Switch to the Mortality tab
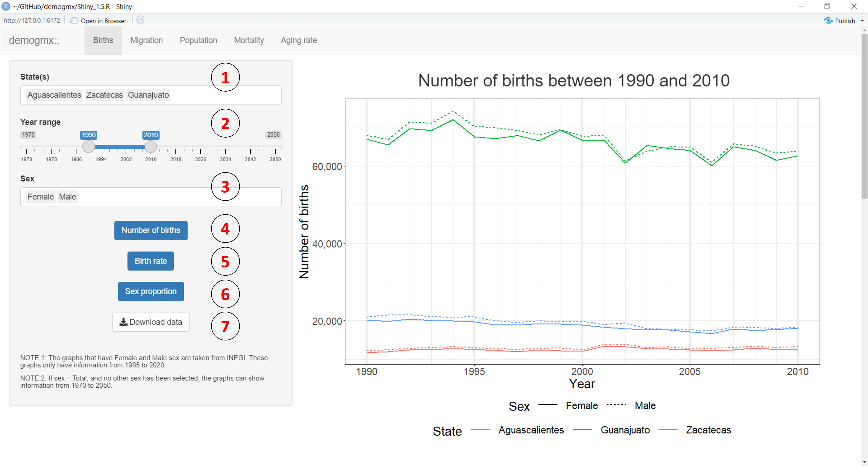This screenshot has width=868, height=466. pos(249,40)
